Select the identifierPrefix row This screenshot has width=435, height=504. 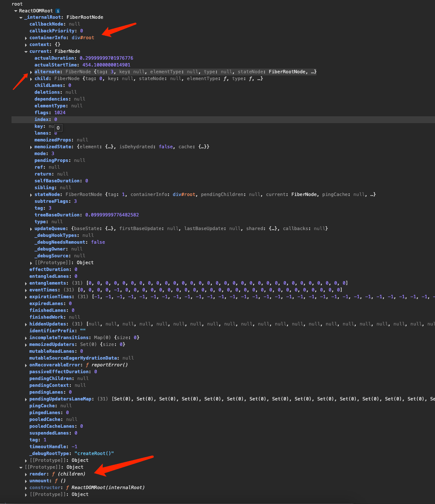58,331
